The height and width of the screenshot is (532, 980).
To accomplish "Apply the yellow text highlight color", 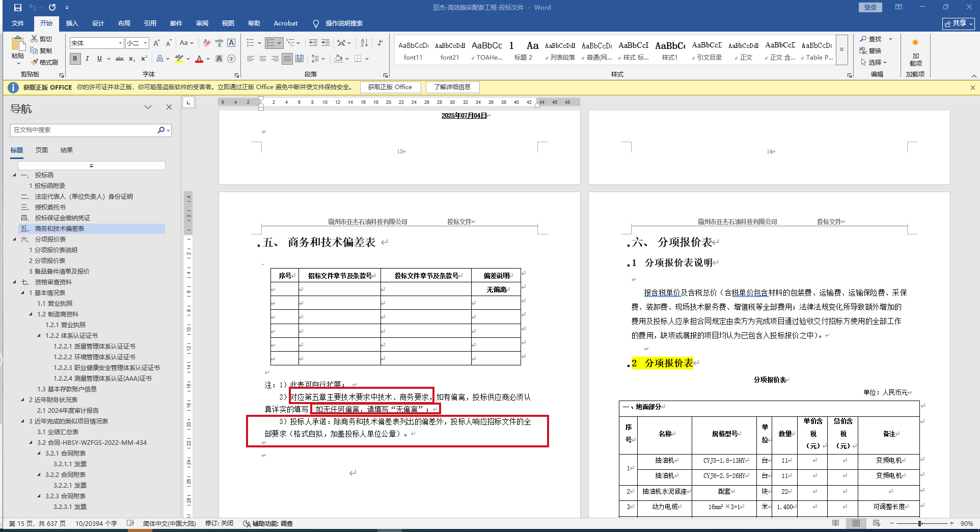I will coord(179,59).
